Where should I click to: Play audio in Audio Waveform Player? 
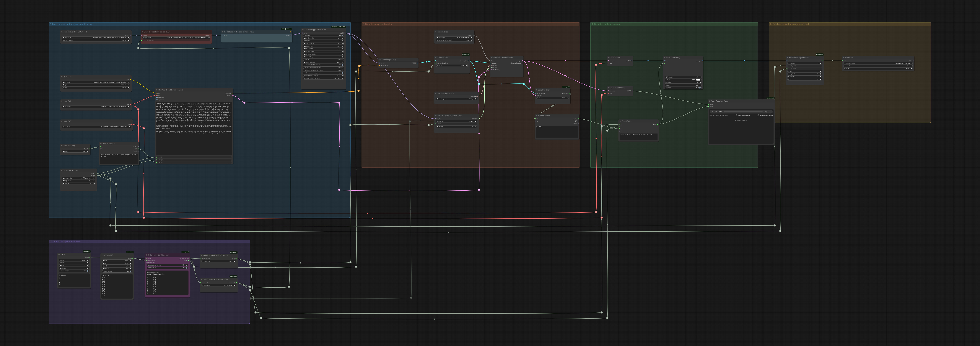tap(713, 112)
